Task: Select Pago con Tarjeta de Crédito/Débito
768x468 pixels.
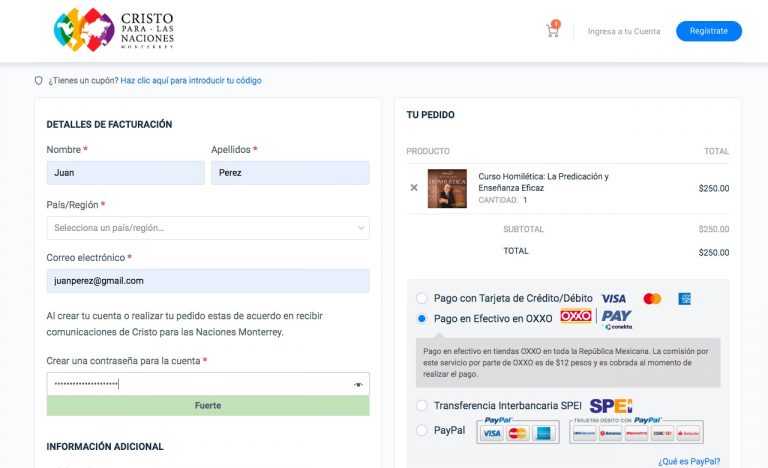Action: click(x=422, y=298)
